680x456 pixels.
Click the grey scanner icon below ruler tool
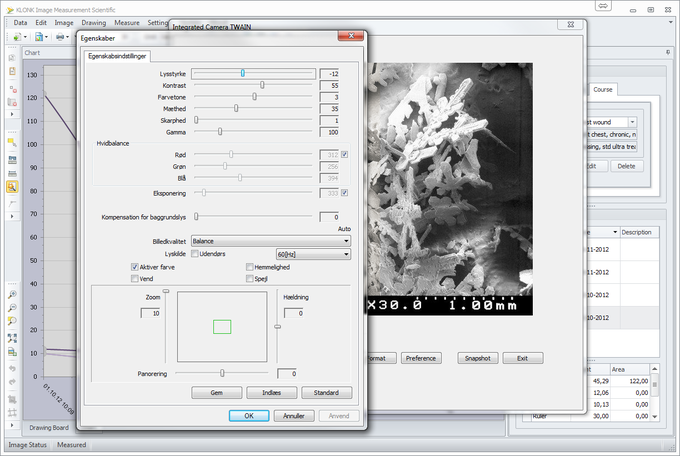coord(12,174)
